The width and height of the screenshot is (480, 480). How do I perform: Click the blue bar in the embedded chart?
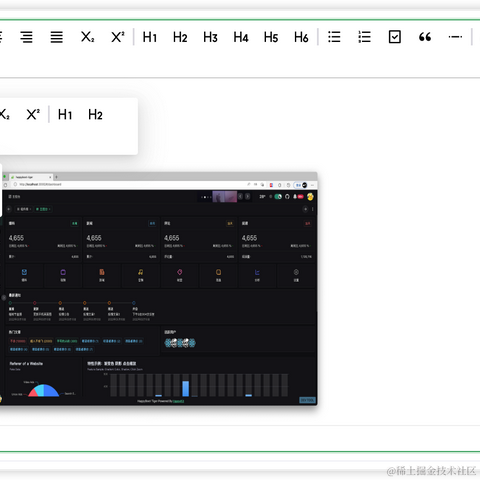pyautogui.click(x=186, y=389)
